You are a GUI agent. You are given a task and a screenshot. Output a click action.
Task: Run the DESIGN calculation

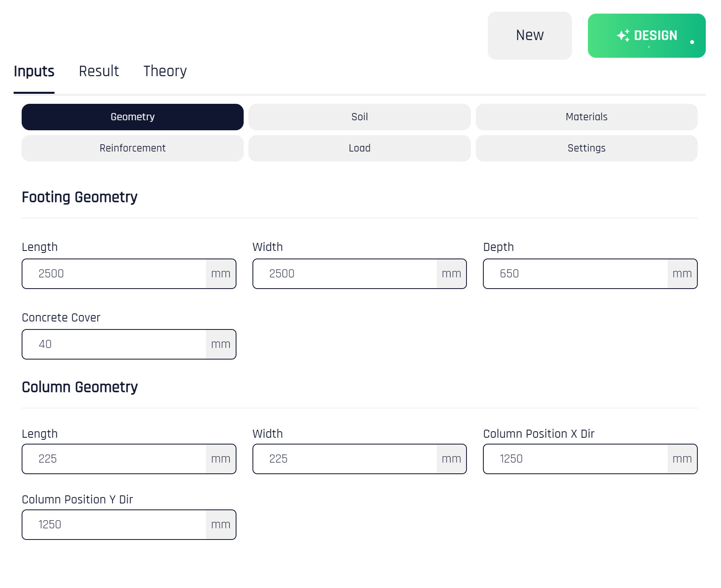click(x=646, y=35)
